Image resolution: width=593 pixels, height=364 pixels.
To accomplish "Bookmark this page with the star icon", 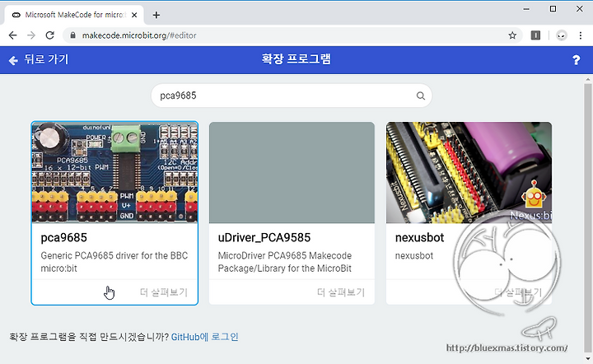I will coord(512,35).
